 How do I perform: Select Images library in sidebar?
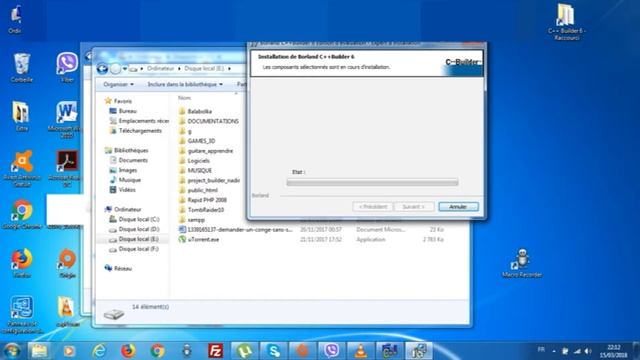pyautogui.click(x=123, y=170)
